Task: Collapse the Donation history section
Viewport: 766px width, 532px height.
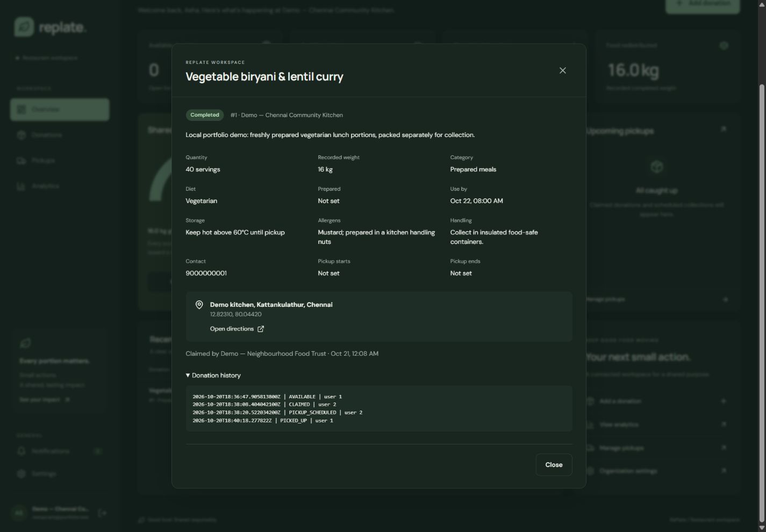Action: (x=213, y=375)
